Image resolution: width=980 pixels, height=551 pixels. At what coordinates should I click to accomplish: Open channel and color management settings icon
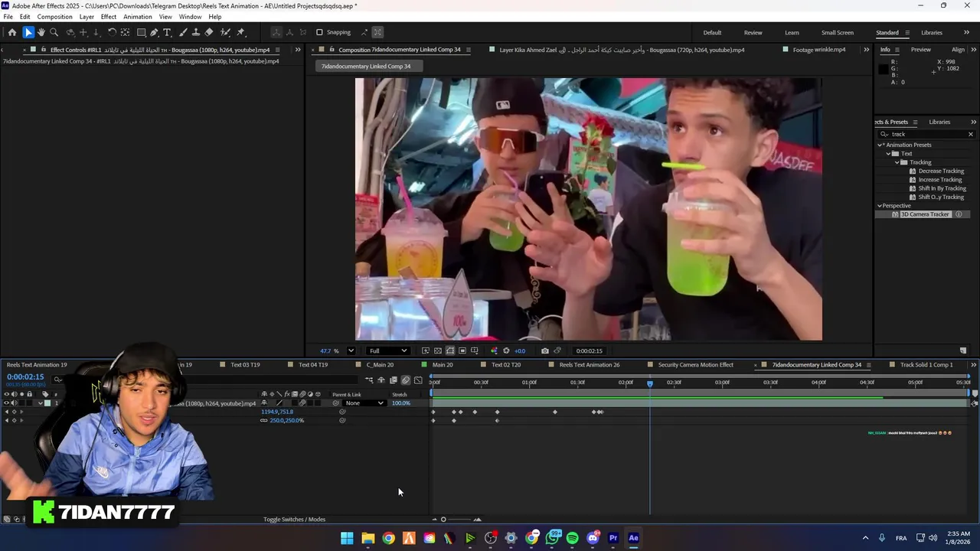(494, 350)
